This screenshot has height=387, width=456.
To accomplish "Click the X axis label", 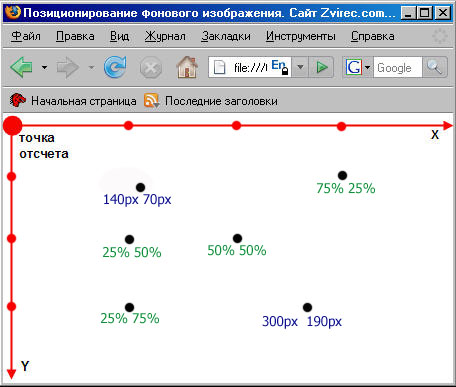I will pos(435,135).
